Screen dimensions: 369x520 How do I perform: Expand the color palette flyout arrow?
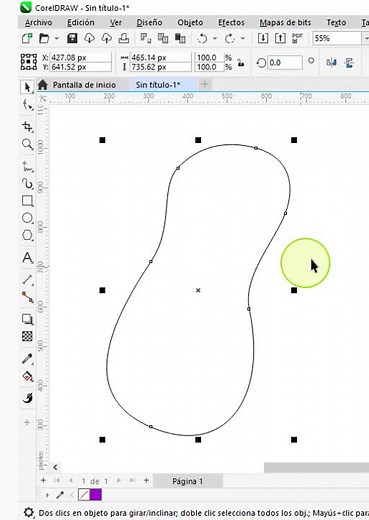47,495
